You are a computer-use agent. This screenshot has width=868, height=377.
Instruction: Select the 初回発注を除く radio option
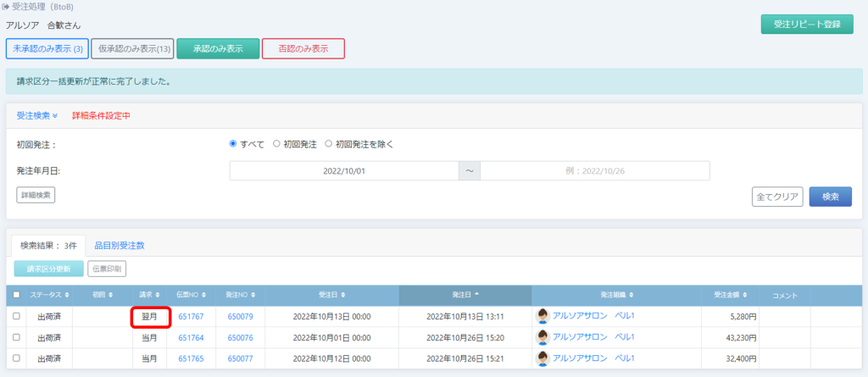coord(329,144)
